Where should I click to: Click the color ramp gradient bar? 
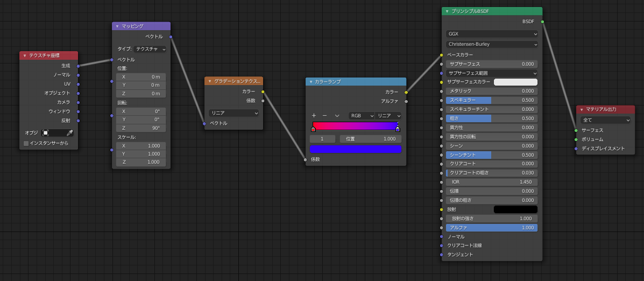(x=355, y=125)
